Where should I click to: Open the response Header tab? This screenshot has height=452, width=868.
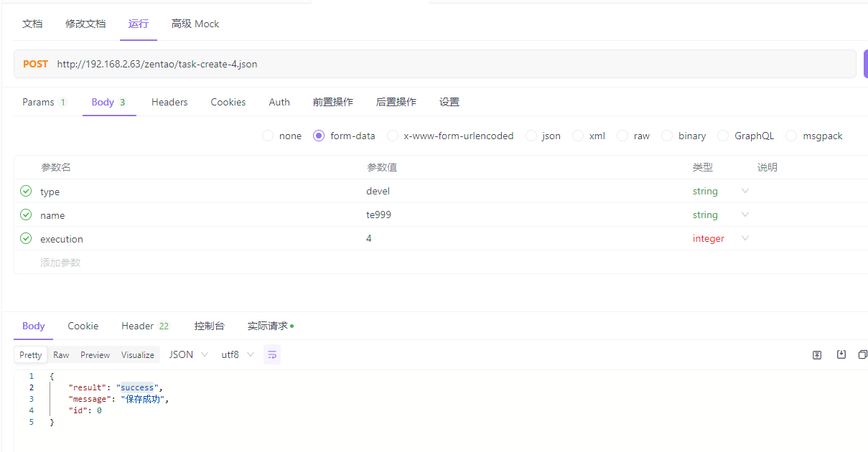(145, 326)
